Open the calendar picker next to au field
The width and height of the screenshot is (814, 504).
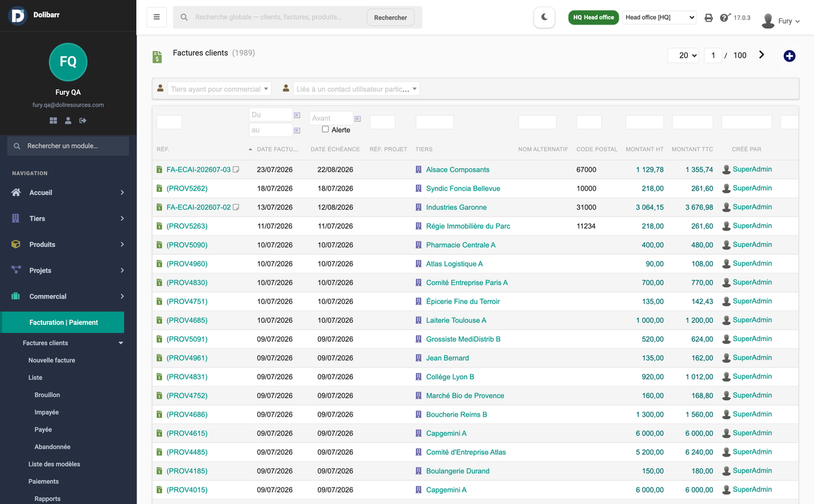(297, 130)
